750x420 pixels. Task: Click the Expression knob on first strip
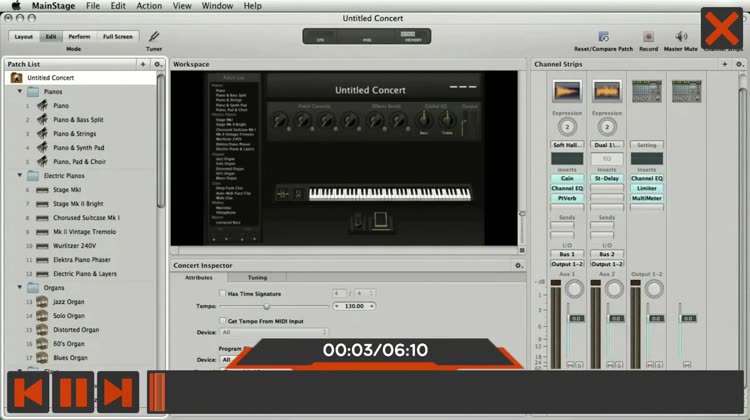(567, 127)
